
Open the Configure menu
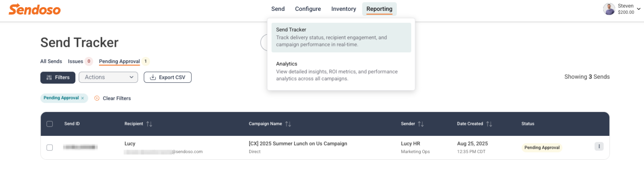point(308,9)
